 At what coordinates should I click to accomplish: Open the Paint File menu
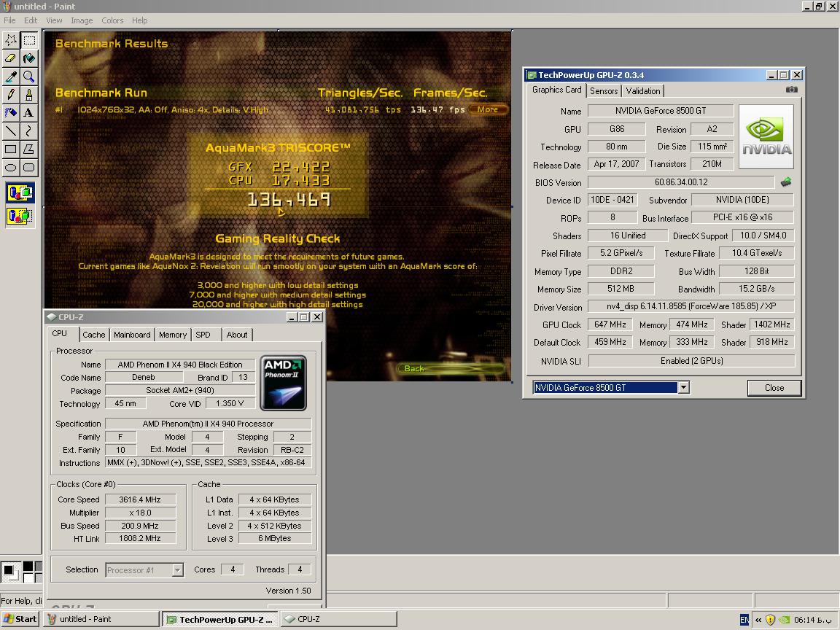(x=9, y=20)
